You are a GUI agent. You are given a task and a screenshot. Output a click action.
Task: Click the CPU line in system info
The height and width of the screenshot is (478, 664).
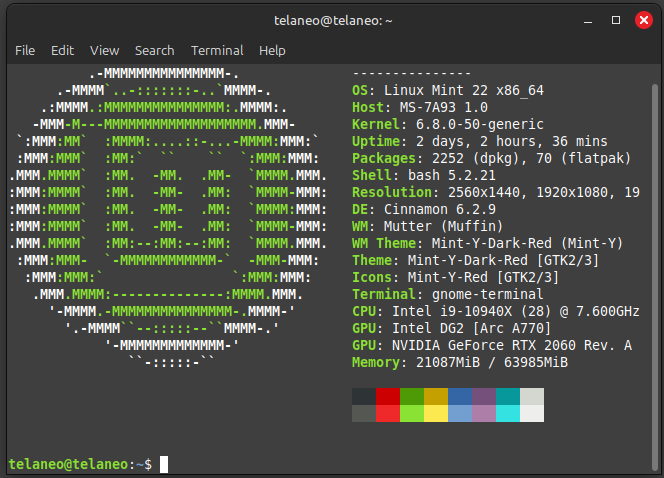[495, 311]
